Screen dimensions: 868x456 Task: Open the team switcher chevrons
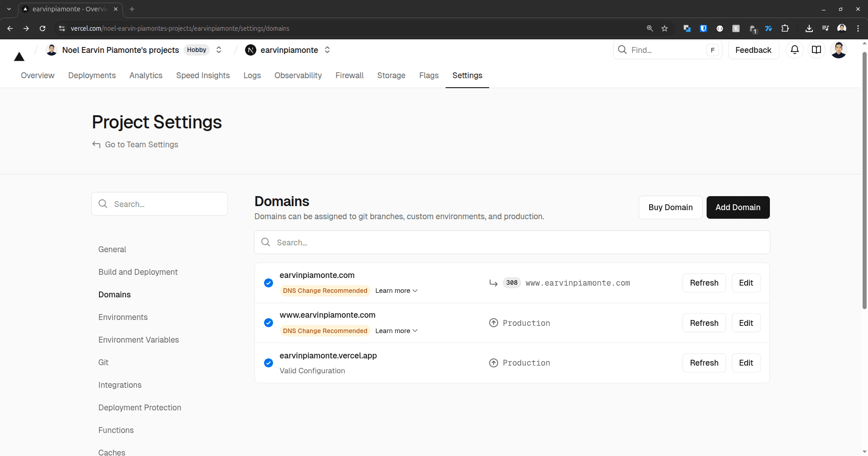click(x=219, y=50)
